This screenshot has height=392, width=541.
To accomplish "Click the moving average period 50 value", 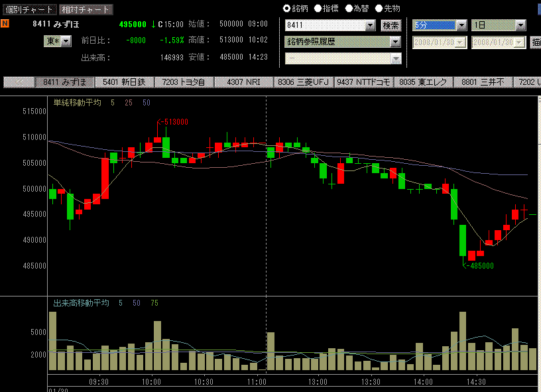I will tap(147, 103).
